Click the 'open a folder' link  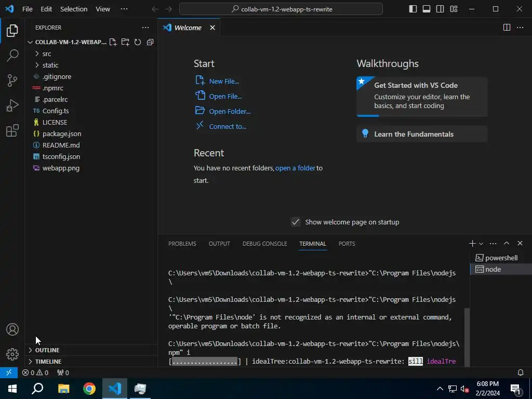click(x=295, y=168)
